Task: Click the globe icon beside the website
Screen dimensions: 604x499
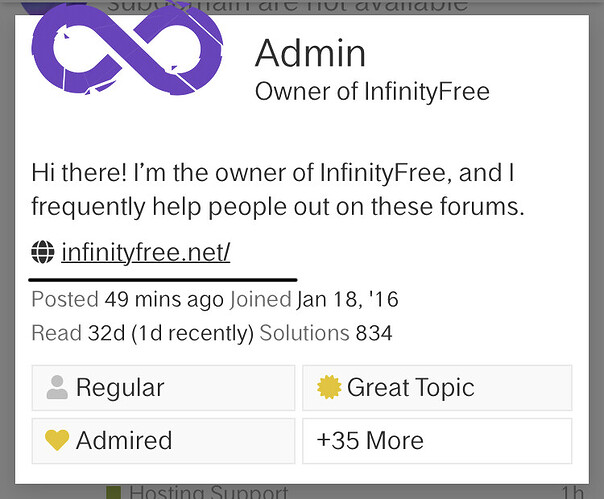Action: point(43,252)
